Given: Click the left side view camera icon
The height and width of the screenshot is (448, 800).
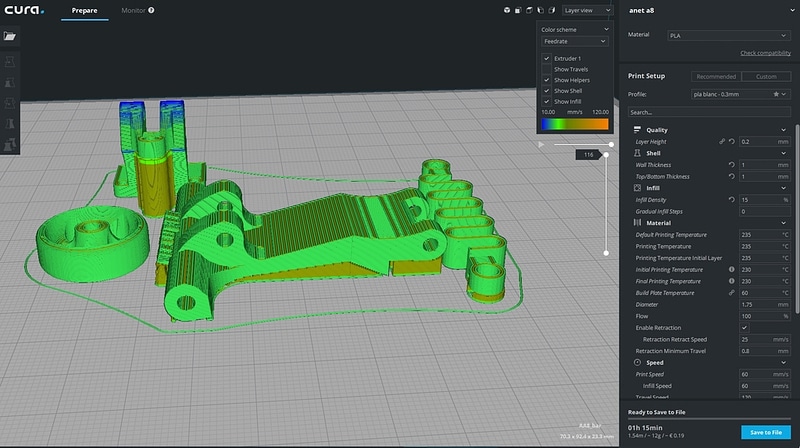Looking at the screenshot, I should (540, 10).
